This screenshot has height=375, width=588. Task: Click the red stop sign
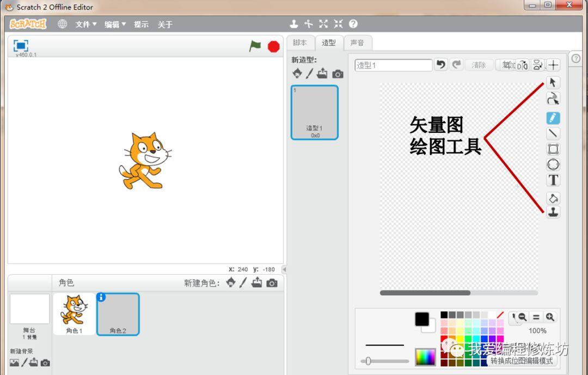pos(274,46)
